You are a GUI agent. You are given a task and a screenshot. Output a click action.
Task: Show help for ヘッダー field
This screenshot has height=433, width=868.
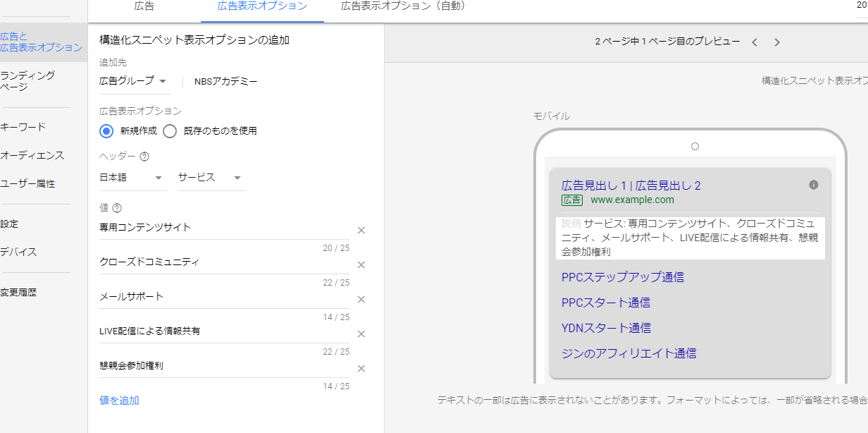tap(144, 157)
